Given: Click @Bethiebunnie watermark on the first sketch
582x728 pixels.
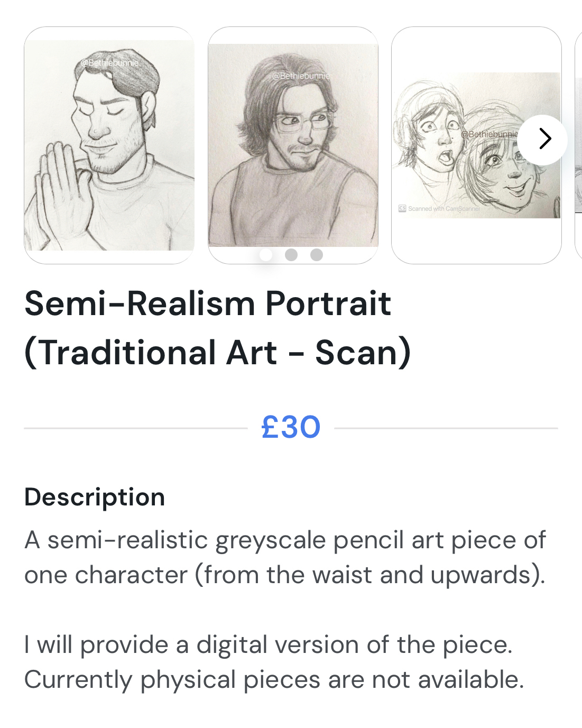Looking at the screenshot, I should click(x=110, y=63).
